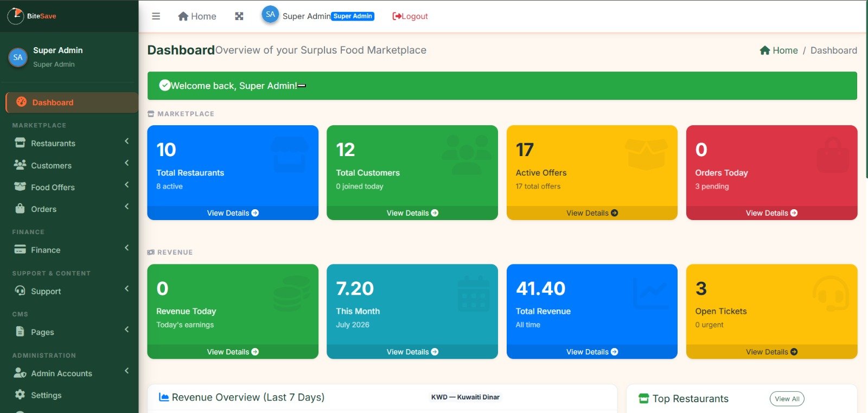Dismiss the Welcome back alert banner

click(302, 86)
